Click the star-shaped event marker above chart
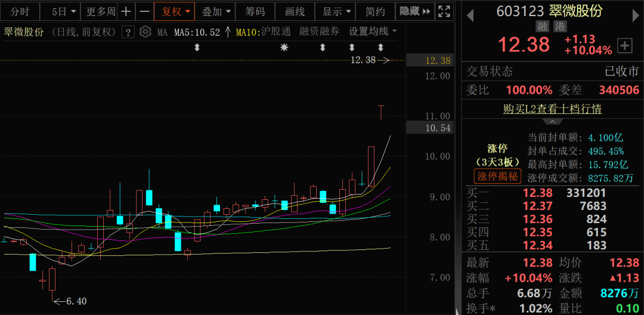This screenshot has width=644, height=315. pos(284,48)
